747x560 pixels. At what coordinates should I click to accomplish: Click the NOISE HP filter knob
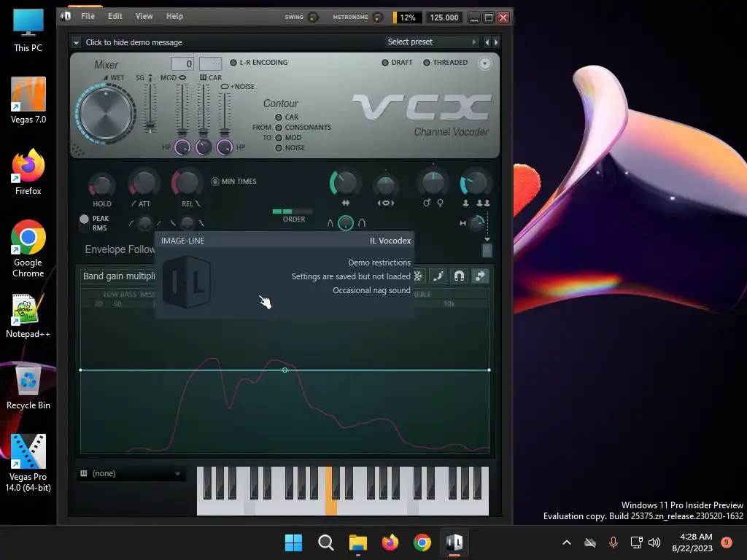pos(225,147)
